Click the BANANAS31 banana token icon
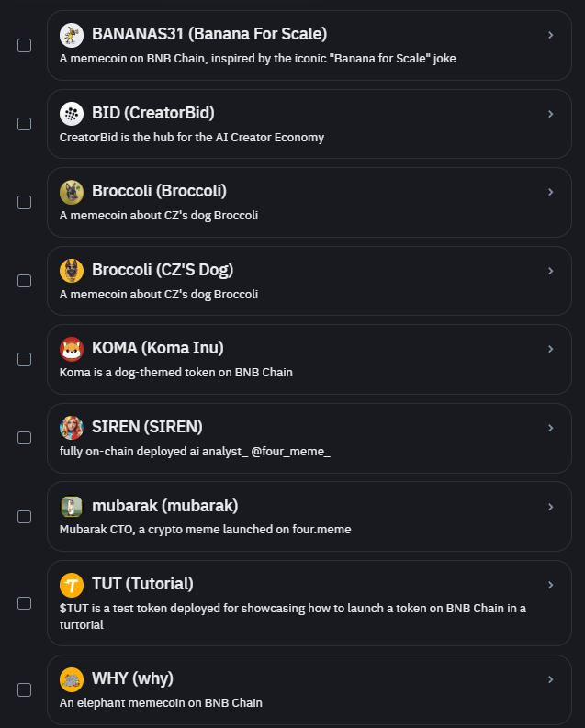 [x=72, y=35]
